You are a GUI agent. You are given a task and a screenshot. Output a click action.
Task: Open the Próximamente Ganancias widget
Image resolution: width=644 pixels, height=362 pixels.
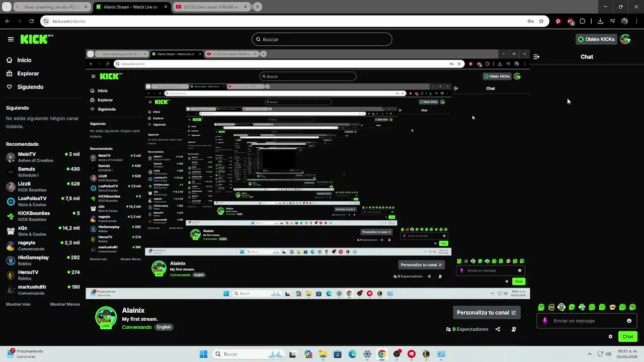pos(25,353)
